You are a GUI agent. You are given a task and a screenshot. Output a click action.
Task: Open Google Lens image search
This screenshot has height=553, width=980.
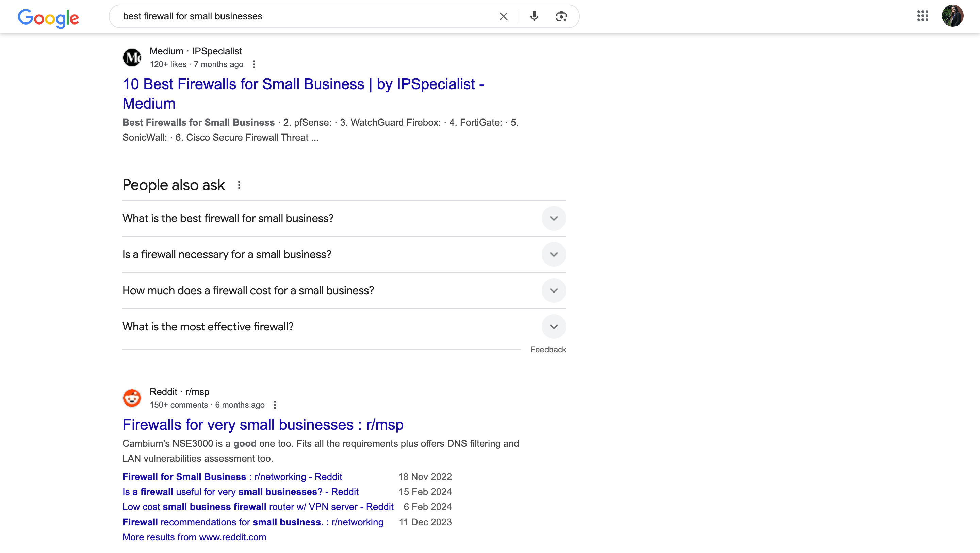click(x=561, y=16)
